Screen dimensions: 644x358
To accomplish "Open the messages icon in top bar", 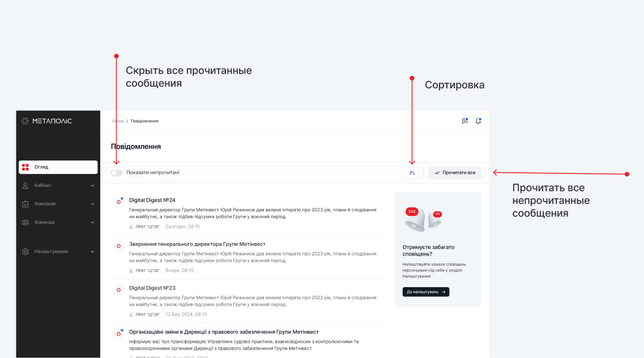I will pos(465,121).
